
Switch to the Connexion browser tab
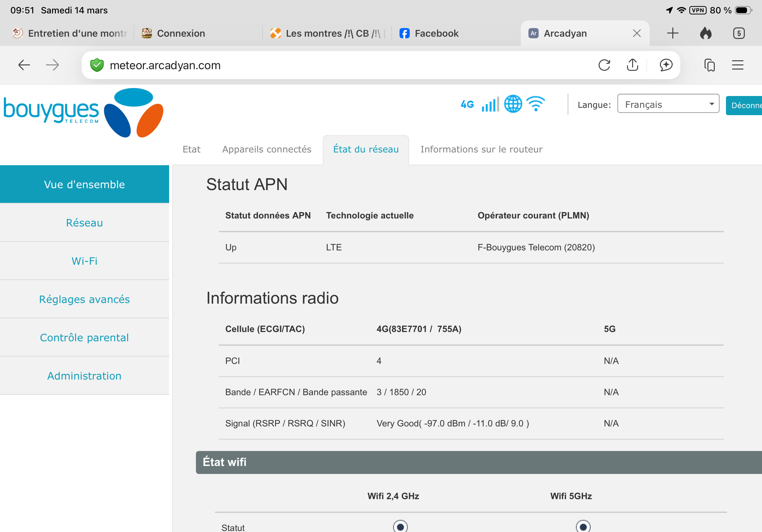pos(198,33)
